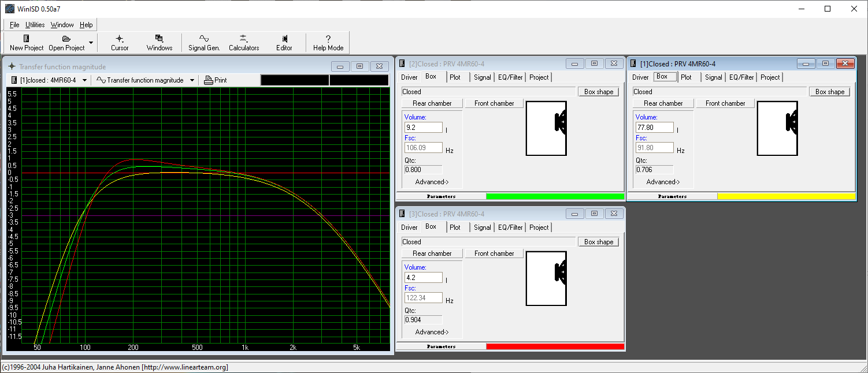Expand Advanced options in project [1] window
The image size is (868, 373).
pyautogui.click(x=663, y=182)
